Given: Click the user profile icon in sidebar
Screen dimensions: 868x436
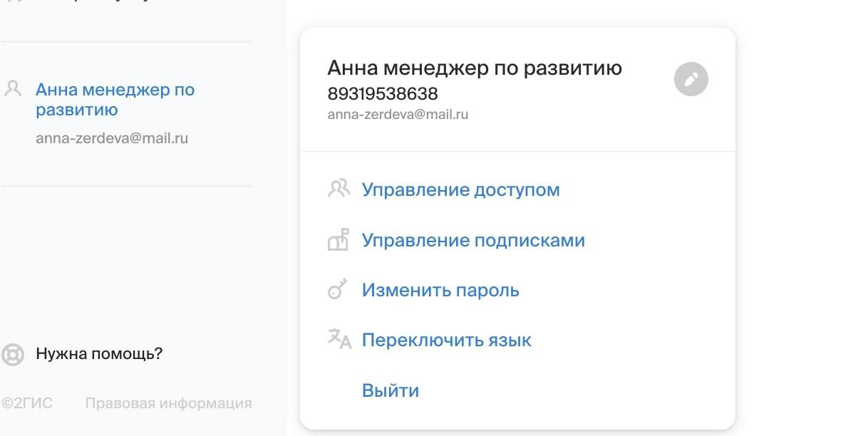Looking at the screenshot, I should pyautogui.click(x=13, y=89).
